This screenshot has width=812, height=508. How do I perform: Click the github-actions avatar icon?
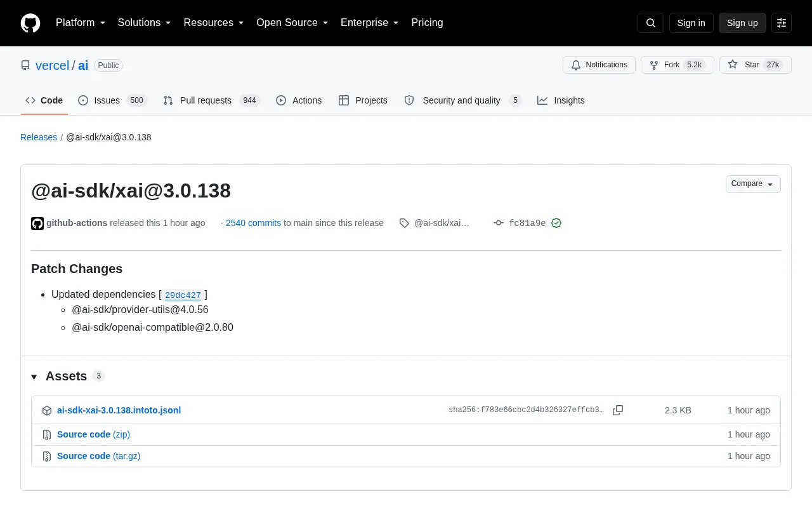pos(37,223)
